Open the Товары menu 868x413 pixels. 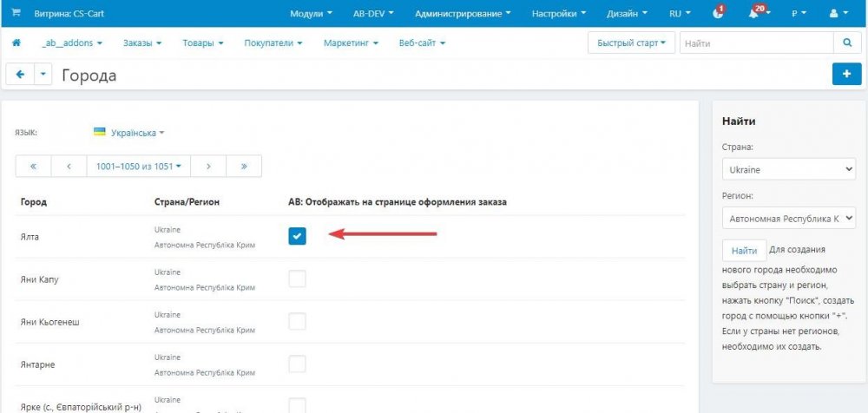pyautogui.click(x=203, y=43)
